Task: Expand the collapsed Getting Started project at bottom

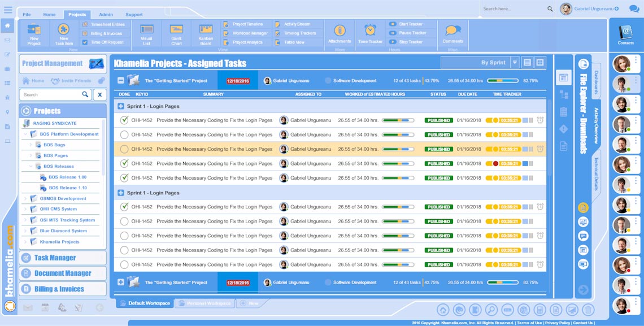Action: [121, 282]
